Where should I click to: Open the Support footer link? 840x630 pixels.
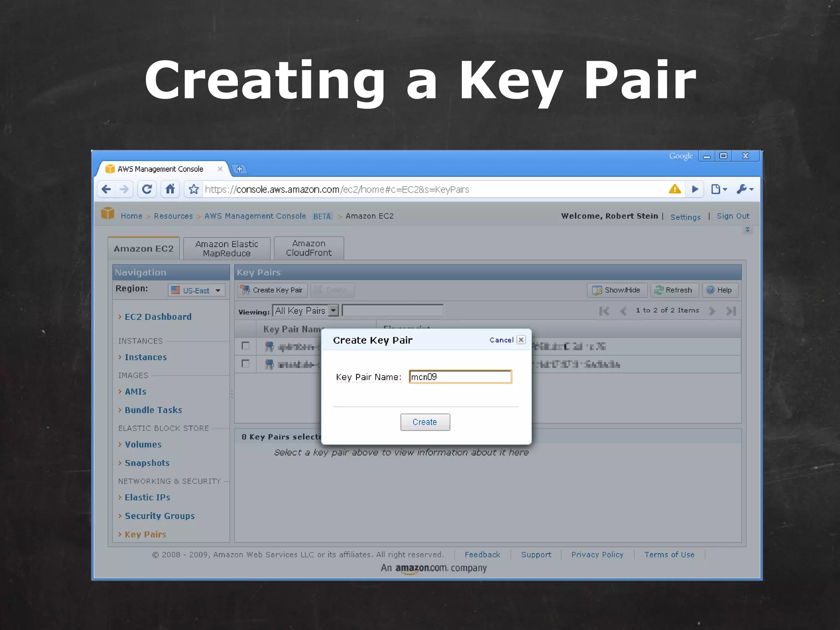point(536,555)
